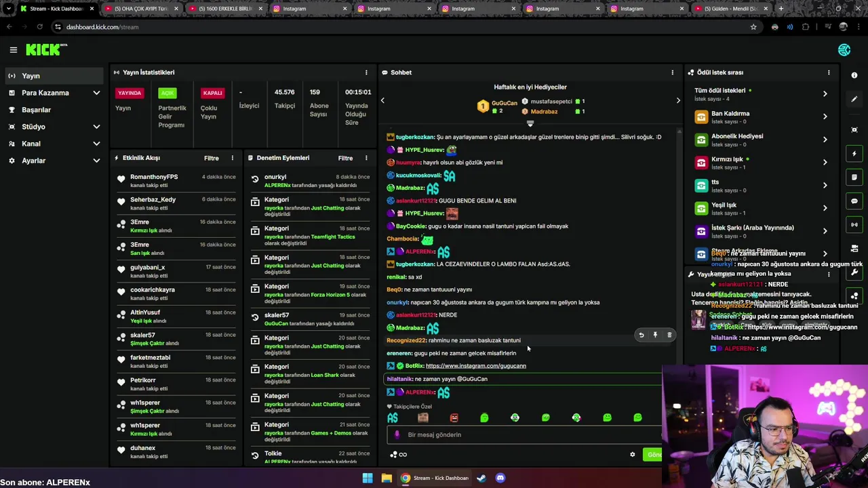Select Yayın in the sidebar

point(54,76)
